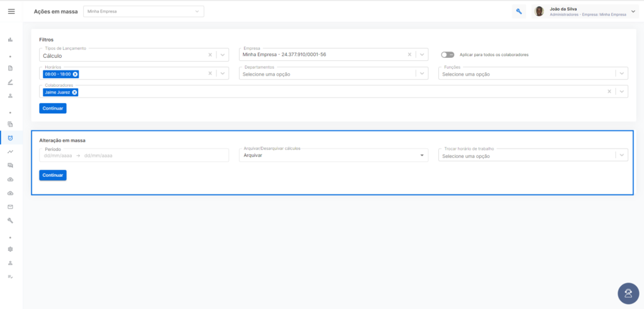Screen dimensions: 644x309
Task: Click the Alteração em massa heading
Action: coord(62,140)
